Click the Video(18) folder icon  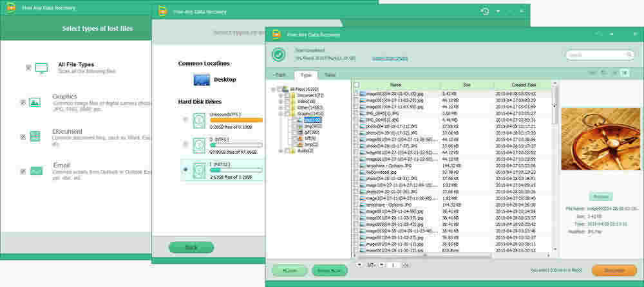[x=293, y=102]
